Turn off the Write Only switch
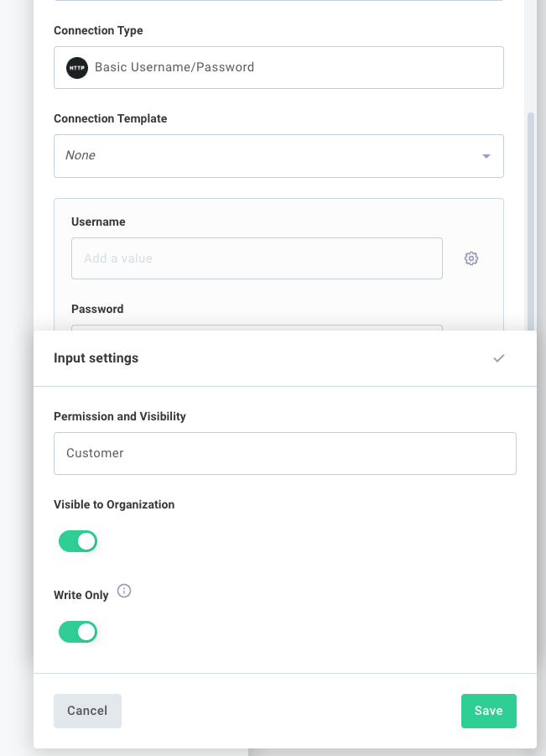Image resolution: width=546 pixels, height=756 pixels. [x=77, y=632]
